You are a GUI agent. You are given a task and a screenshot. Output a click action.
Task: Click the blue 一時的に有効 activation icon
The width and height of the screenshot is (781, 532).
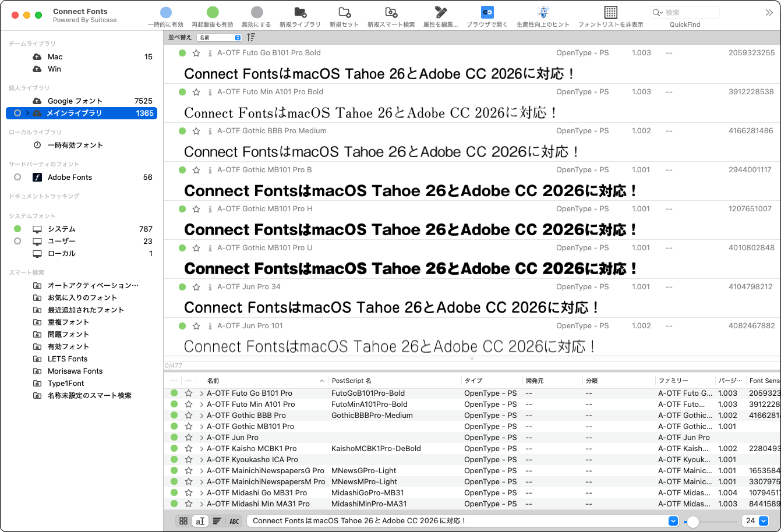166,12
